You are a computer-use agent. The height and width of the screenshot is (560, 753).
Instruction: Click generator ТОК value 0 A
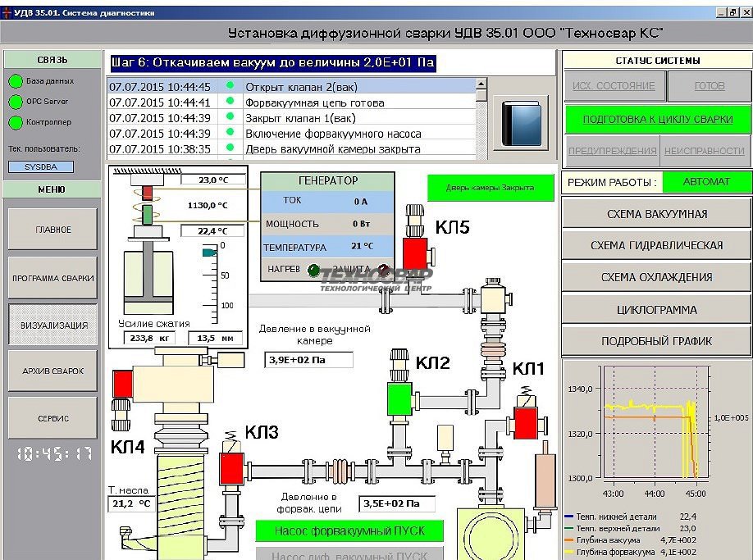click(x=361, y=202)
